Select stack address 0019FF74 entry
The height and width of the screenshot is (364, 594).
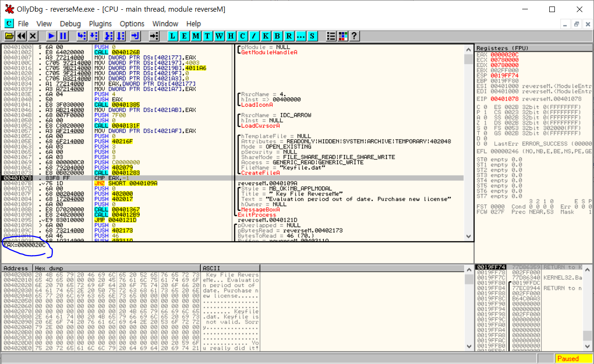491,267
